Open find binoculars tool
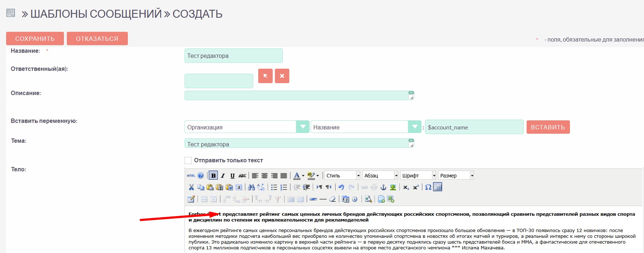Screen dimensions: 644x253 (251, 187)
